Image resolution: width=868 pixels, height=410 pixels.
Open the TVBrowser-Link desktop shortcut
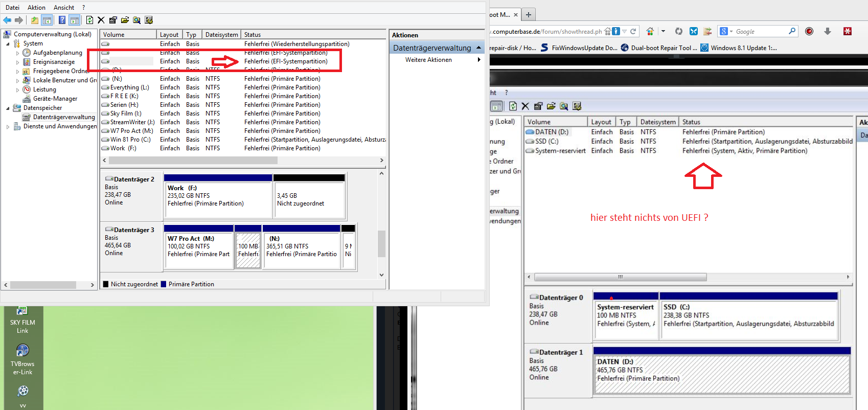click(x=22, y=360)
